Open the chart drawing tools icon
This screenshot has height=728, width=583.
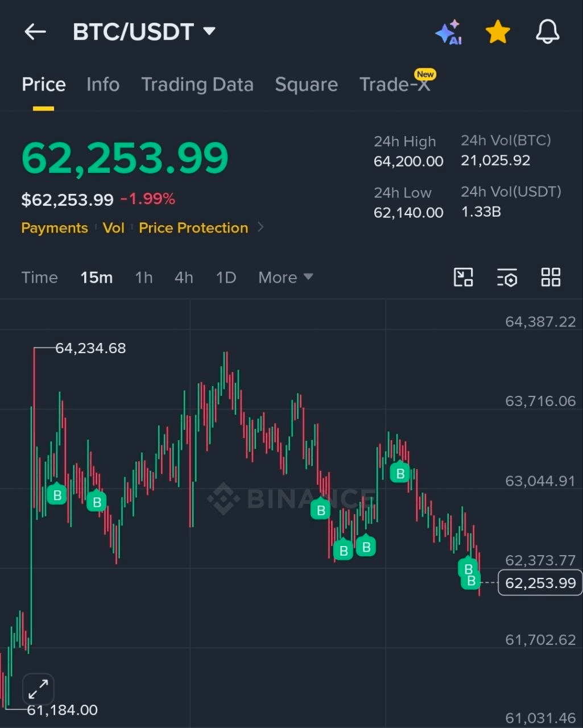[x=464, y=278]
